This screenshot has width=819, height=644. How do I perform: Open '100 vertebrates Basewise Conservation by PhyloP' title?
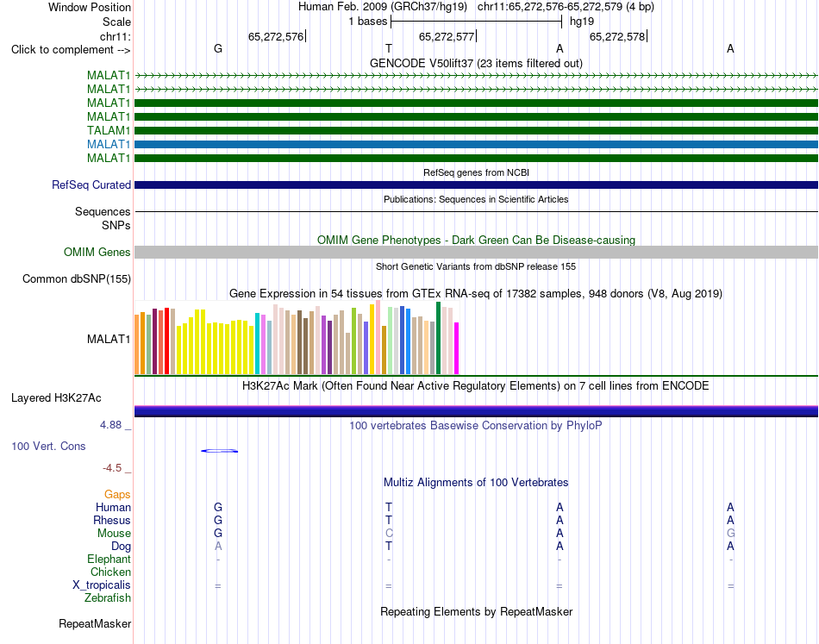pos(476,426)
